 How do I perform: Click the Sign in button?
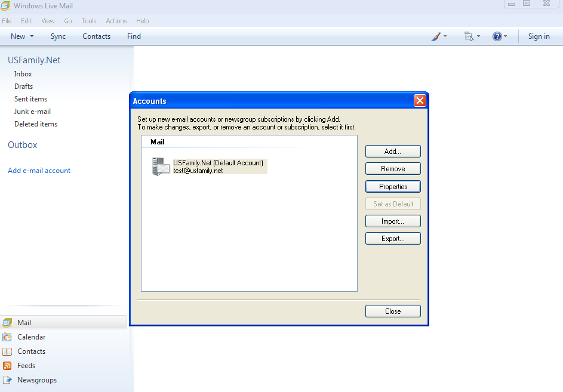coord(539,36)
